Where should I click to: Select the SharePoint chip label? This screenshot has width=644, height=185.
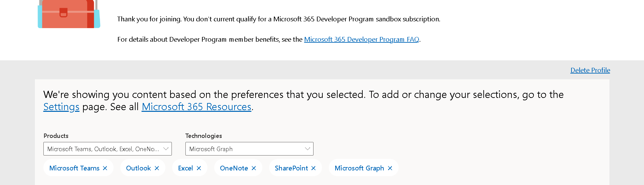pos(291,168)
